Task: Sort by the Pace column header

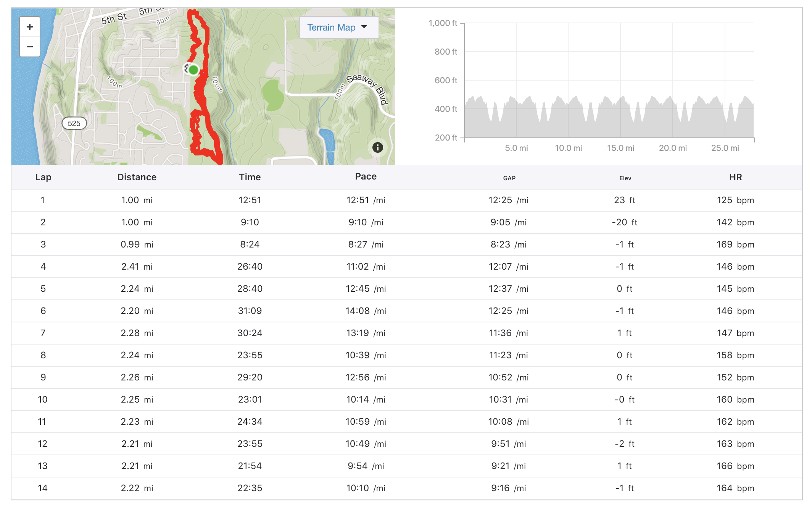Action: (x=366, y=176)
